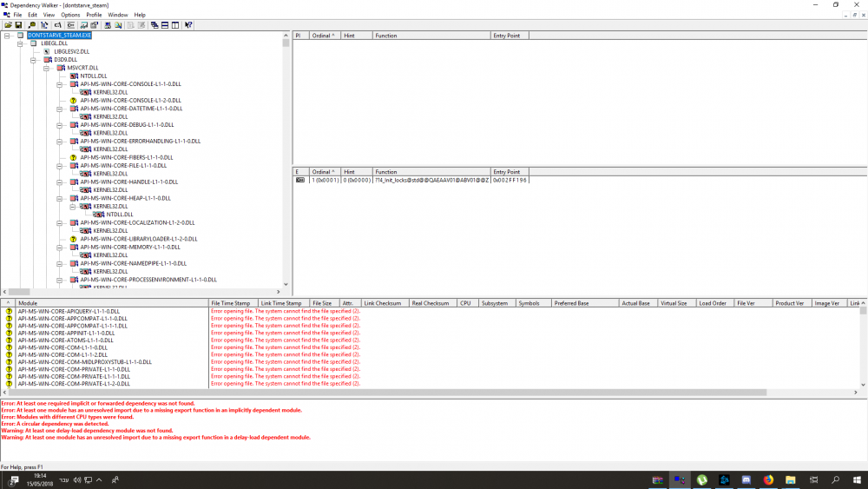Open the View menu
The width and height of the screenshot is (868, 489).
(49, 15)
